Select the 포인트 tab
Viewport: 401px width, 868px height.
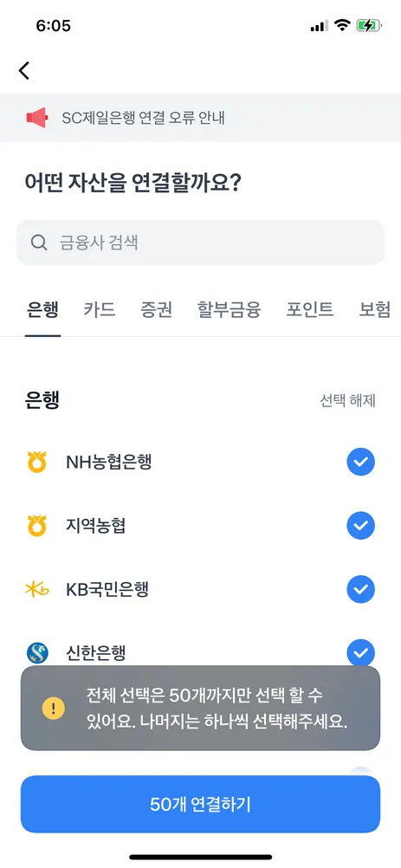point(310,309)
